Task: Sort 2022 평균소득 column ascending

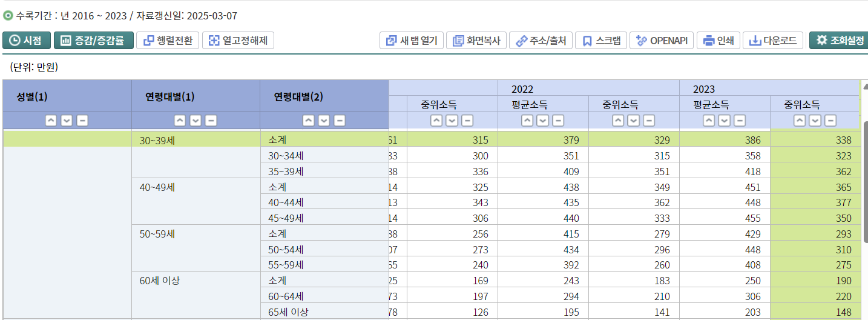Action: click(x=527, y=120)
